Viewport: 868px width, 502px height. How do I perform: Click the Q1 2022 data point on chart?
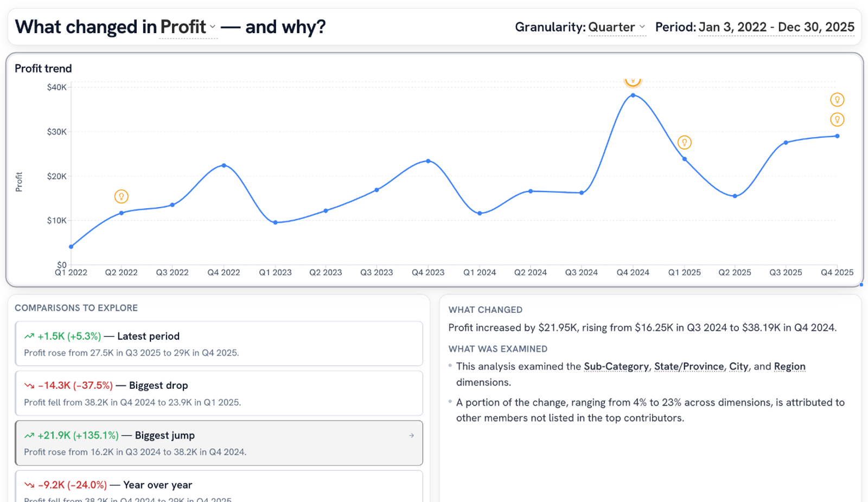pyautogui.click(x=71, y=247)
